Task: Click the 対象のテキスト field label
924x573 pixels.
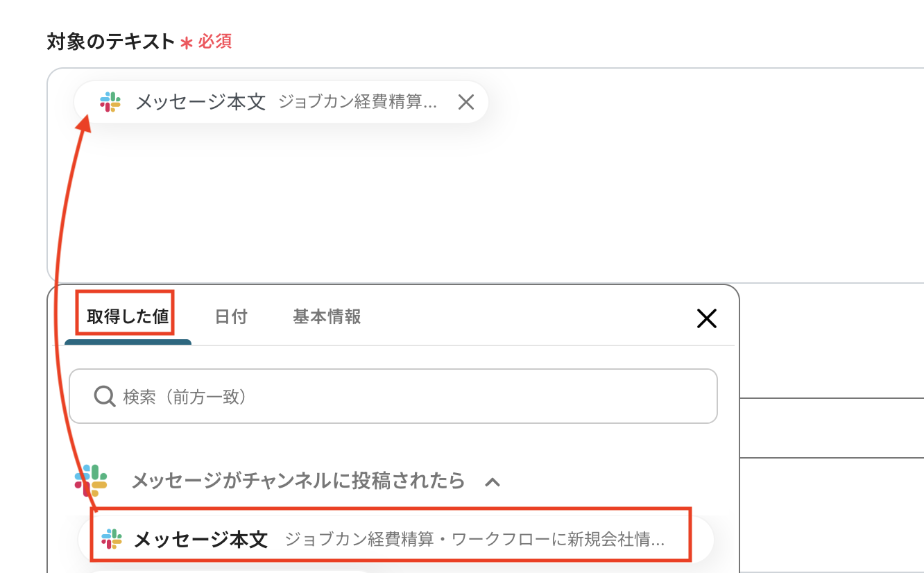Action: [110, 42]
